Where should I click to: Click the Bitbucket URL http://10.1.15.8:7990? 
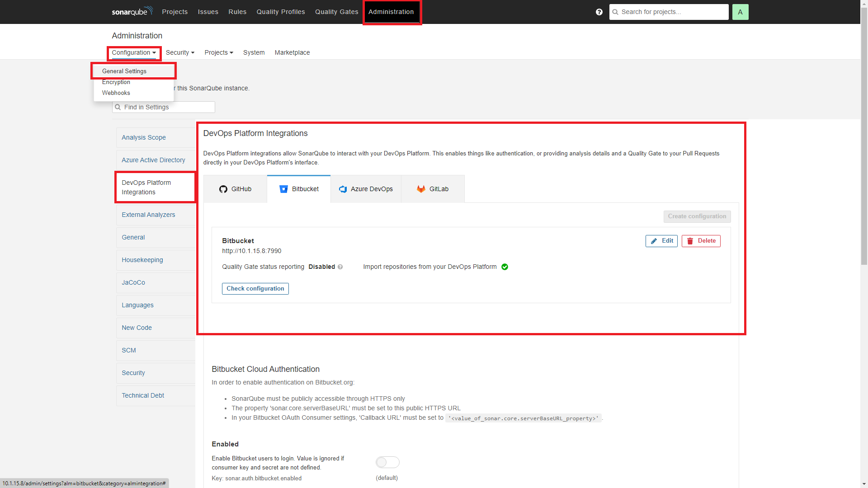coord(252,251)
